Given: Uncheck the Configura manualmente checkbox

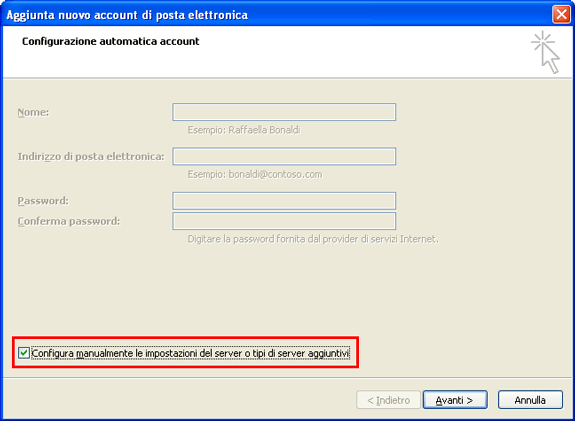Looking at the screenshot, I should [24, 353].
